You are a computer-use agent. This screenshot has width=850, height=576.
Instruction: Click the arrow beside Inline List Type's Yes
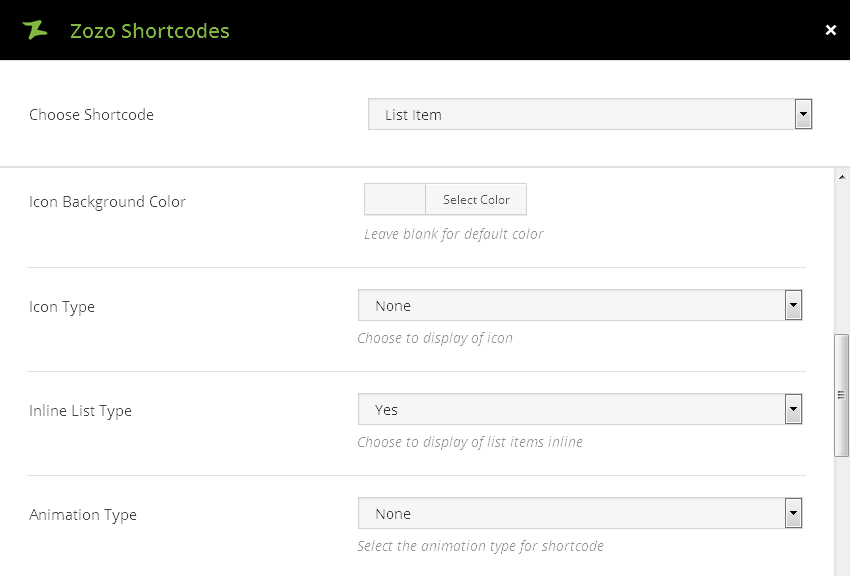pyautogui.click(x=793, y=409)
